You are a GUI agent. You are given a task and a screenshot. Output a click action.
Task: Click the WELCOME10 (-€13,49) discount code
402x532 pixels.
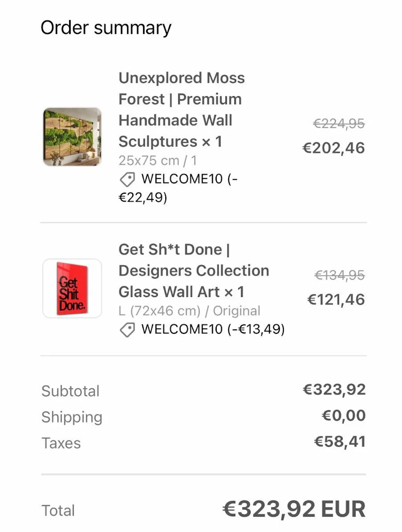[x=213, y=329]
